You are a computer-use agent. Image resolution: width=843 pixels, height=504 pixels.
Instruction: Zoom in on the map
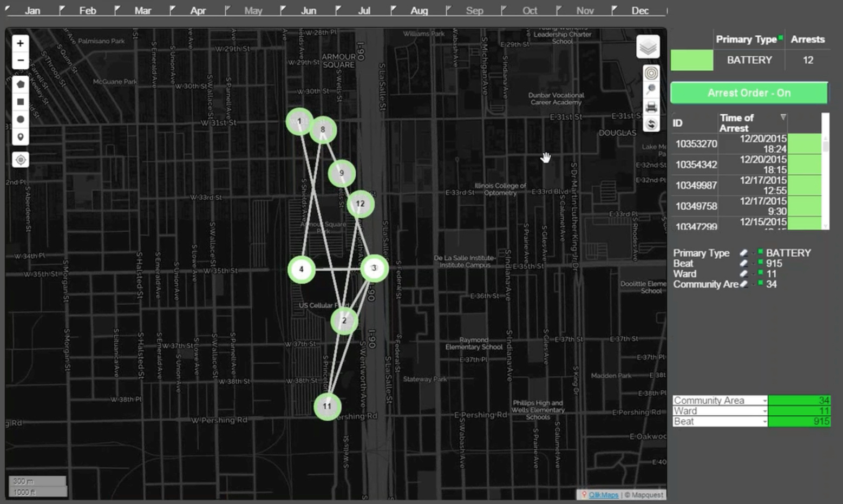(x=20, y=43)
